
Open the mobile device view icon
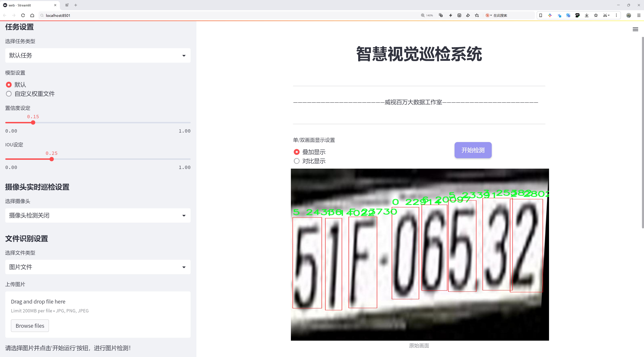[541, 15]
